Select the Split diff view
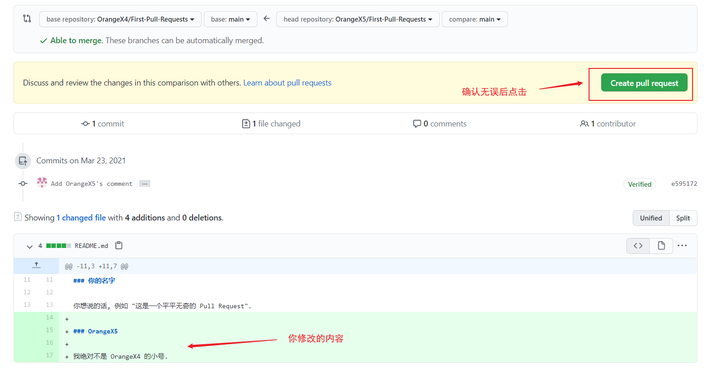 coord(683,218)
